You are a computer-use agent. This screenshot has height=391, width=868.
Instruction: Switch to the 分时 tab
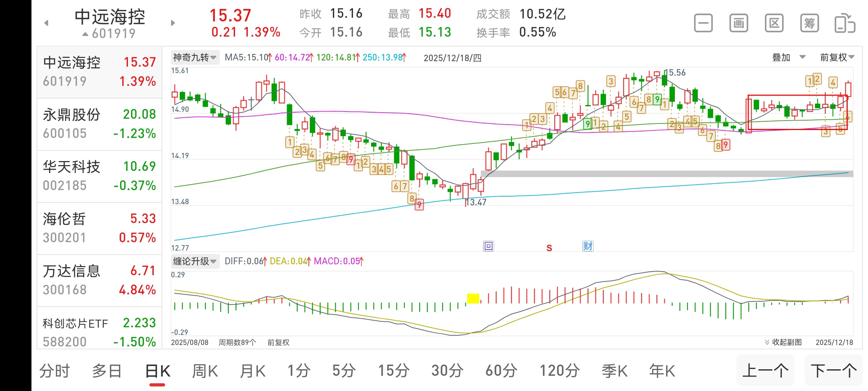coord(54,371)
